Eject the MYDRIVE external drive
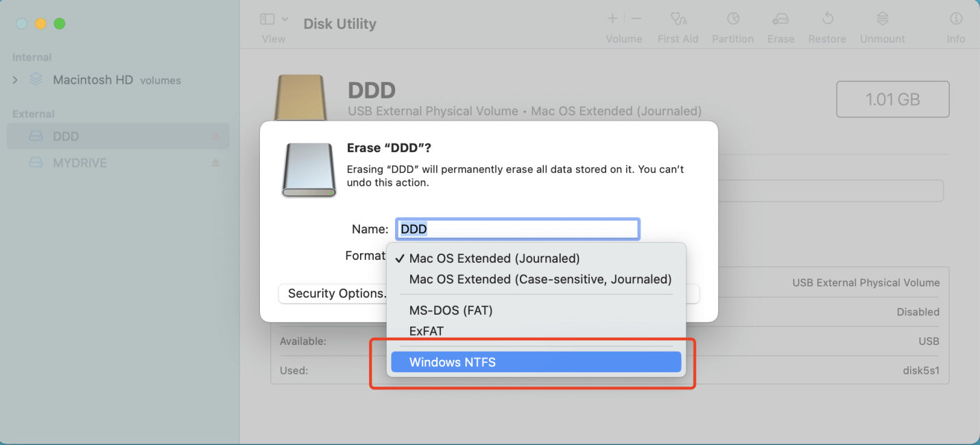The image size is (980, 445). point(215,163)
